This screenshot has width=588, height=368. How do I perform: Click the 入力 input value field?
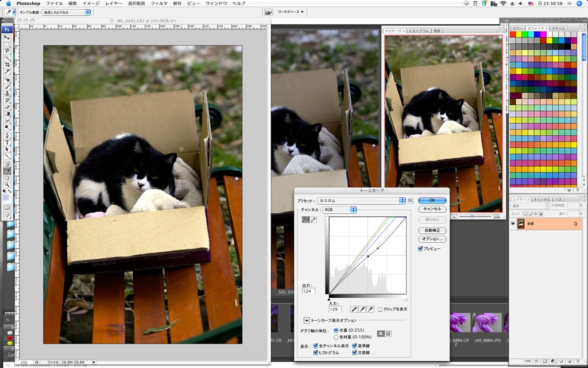click(335, 309)
